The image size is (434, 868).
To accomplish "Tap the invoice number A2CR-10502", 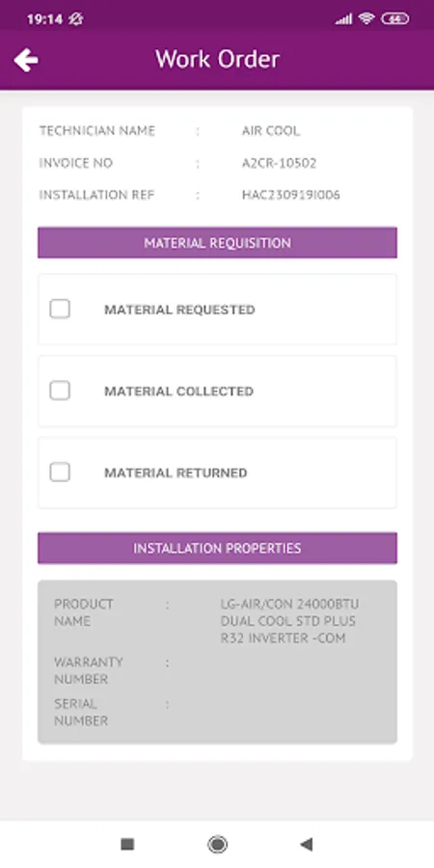I will 279,163.
